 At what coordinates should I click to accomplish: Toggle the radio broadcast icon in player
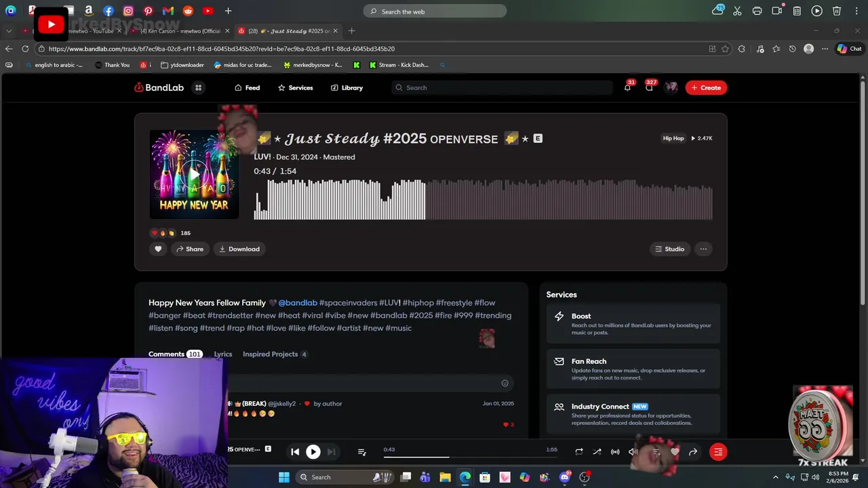(x=615, y=452)
